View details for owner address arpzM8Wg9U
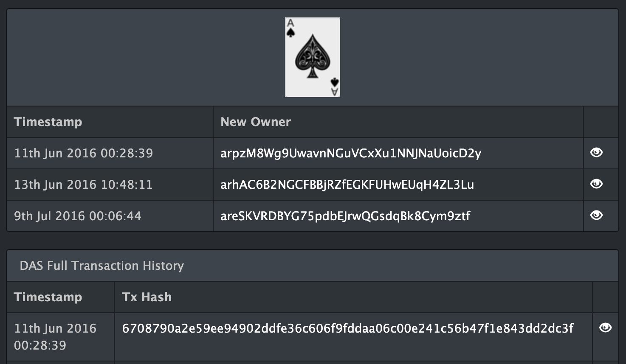This screenshot has height=364, width=626. tap(596, 153)
